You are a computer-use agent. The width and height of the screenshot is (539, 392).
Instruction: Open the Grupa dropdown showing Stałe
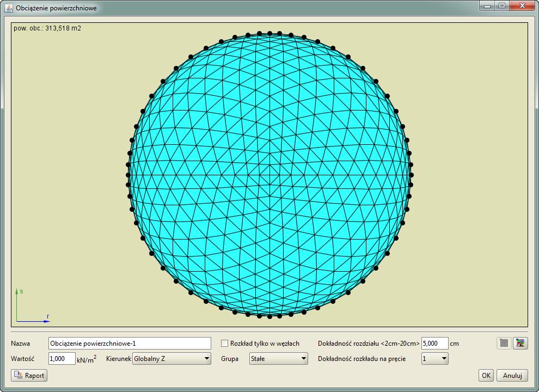tap(278, 359)
